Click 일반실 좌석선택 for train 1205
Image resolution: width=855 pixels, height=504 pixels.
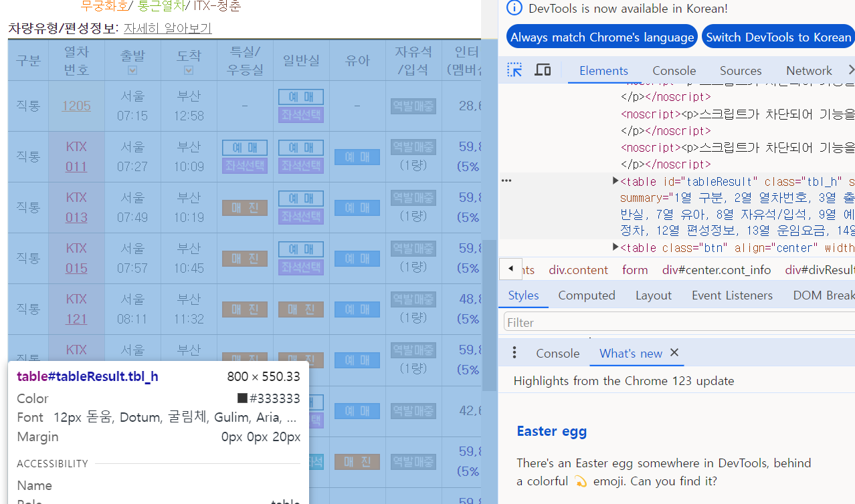coord(301,114)
